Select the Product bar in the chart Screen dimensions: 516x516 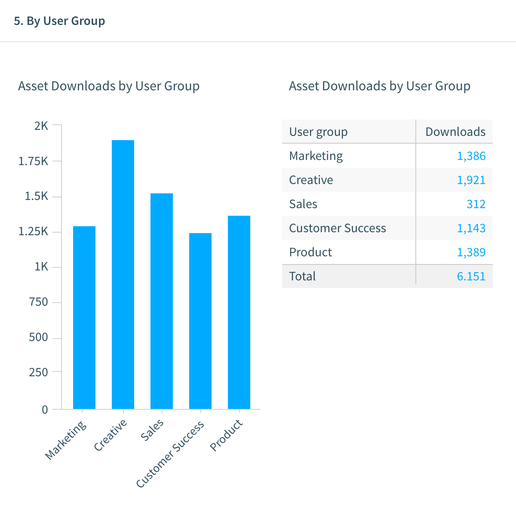click(239, 312)
